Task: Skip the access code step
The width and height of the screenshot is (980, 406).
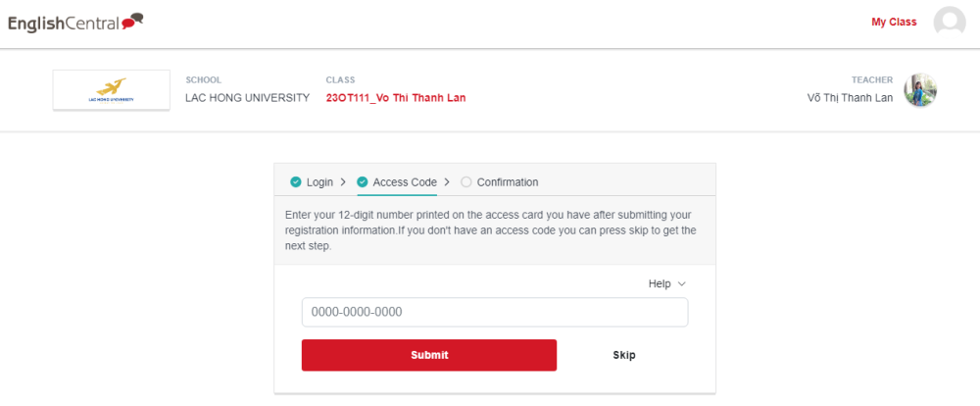Action: point(623,355)
